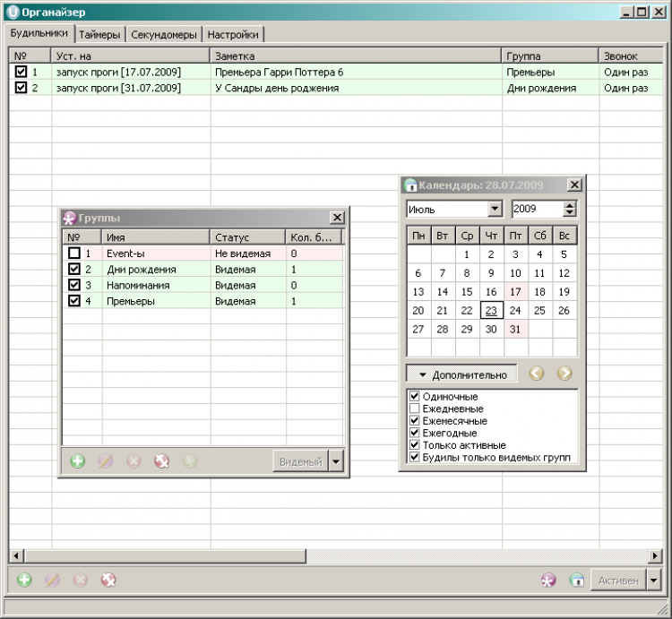Click the delete all alarms icon in main toolbar
Viewport: 672px width, 619px height.
pyautogui.click(x=108, y=580)
